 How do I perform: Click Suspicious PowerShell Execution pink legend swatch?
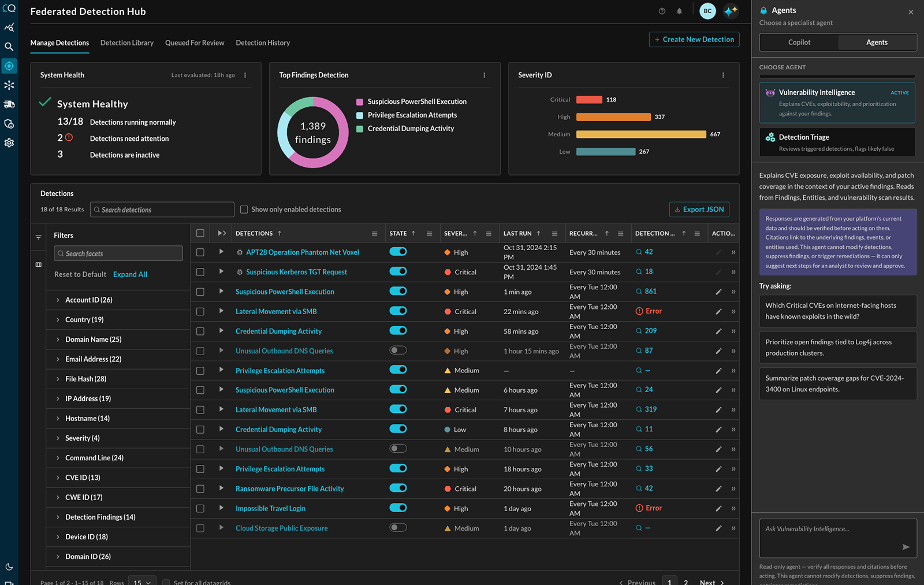tap(360, 102)
